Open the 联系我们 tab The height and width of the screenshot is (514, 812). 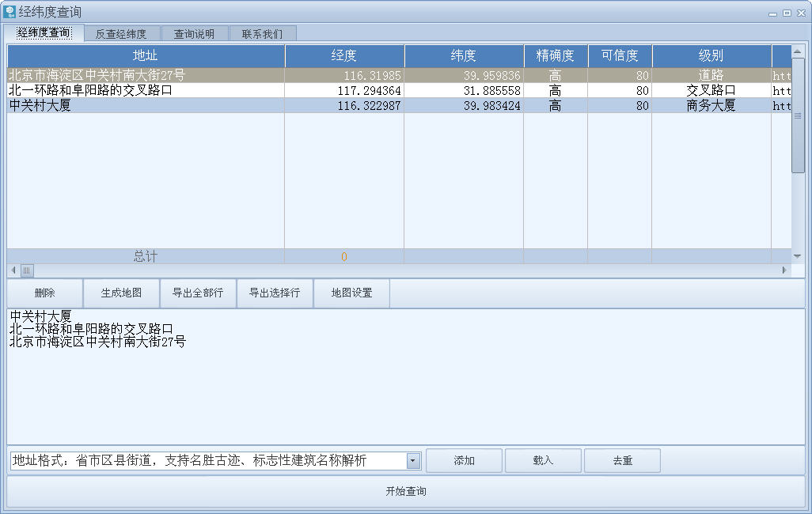point(263,34)
